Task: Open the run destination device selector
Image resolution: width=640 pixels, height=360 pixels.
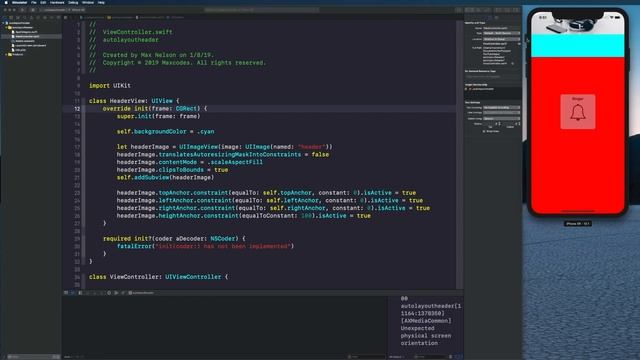Action: pos(78,10)
